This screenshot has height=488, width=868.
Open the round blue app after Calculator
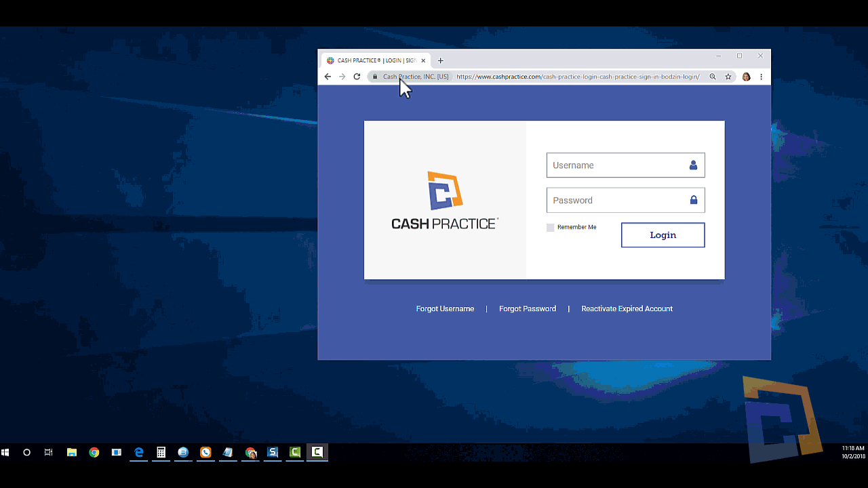[183, 452]
